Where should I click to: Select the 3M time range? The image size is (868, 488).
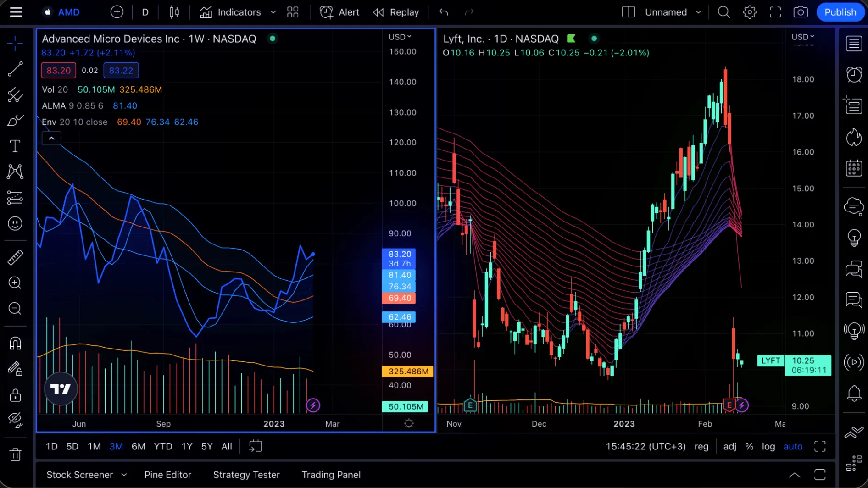tap(116, 447)
